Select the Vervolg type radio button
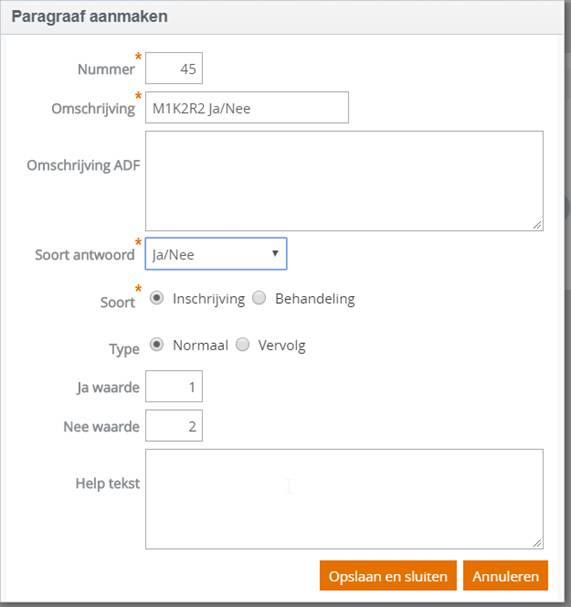The image size is (571, 607). (x=243, y=345)
